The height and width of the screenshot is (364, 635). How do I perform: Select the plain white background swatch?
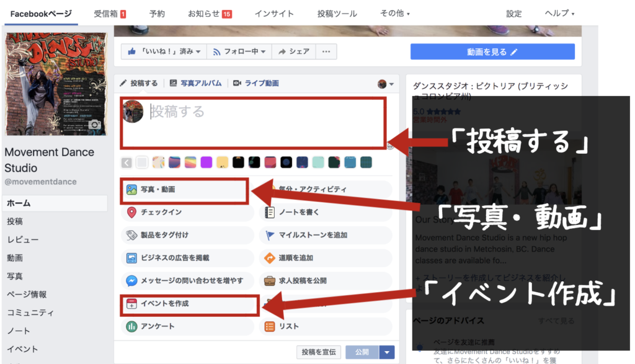[x=142, y=162]
